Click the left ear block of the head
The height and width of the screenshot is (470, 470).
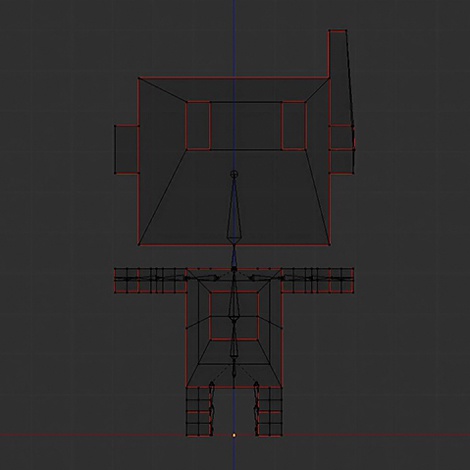(126, 149)
